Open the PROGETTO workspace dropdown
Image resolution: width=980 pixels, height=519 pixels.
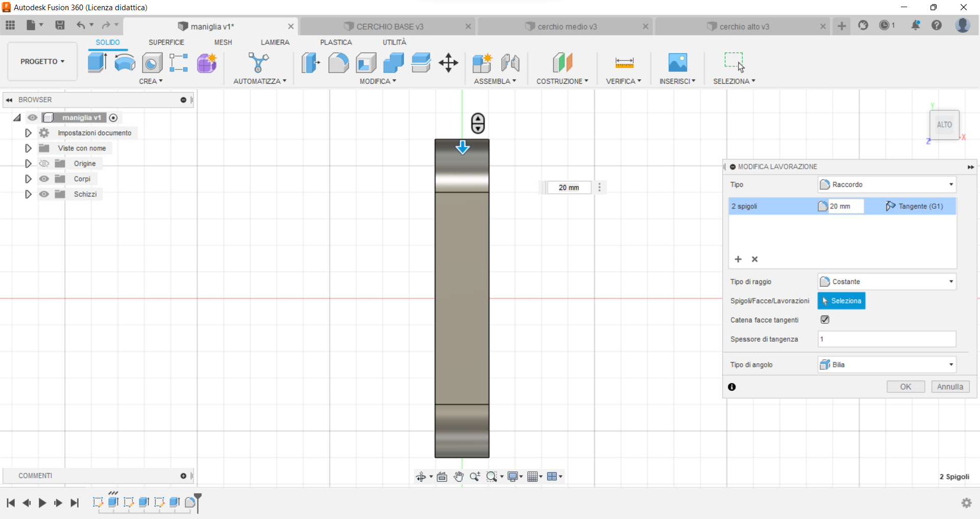point(42,61)
